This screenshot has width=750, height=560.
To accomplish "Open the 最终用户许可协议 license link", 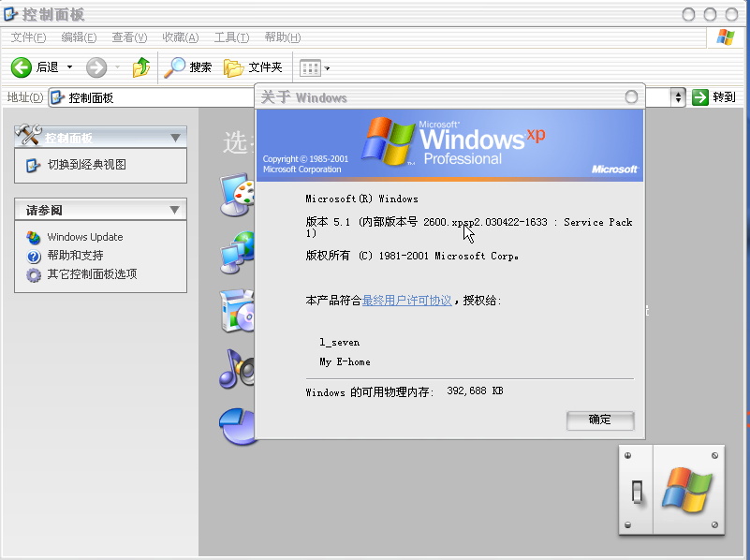I will (x=406, y=301).
